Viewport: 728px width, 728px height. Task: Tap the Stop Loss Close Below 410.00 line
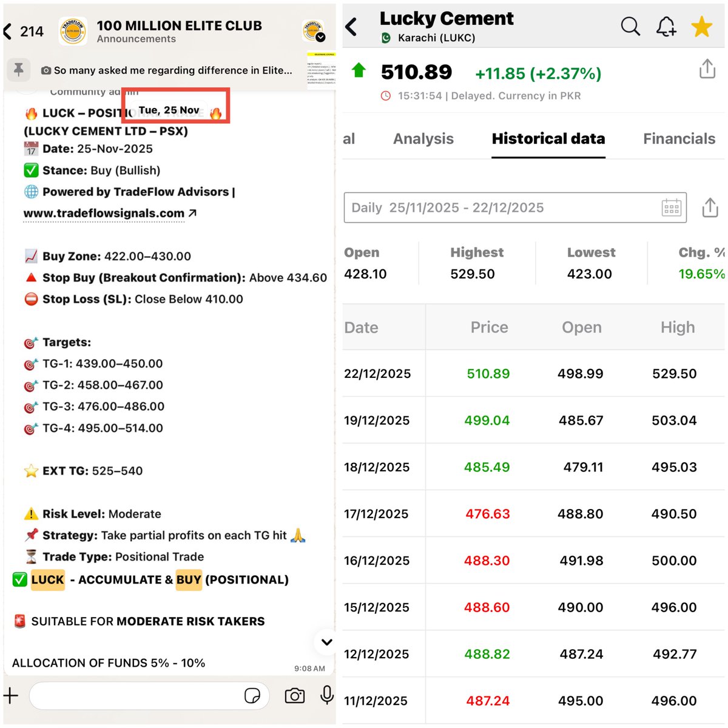[x=133, y=299]
